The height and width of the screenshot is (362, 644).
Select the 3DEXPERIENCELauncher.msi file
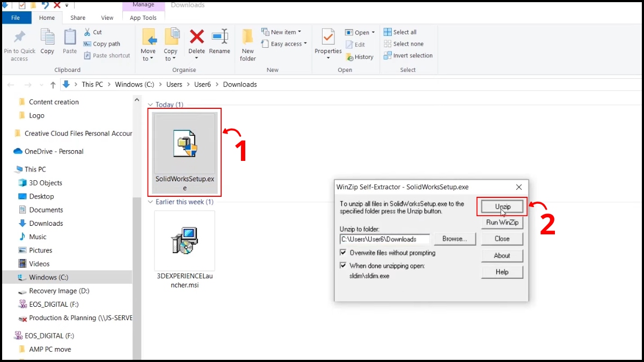(185, 250)
